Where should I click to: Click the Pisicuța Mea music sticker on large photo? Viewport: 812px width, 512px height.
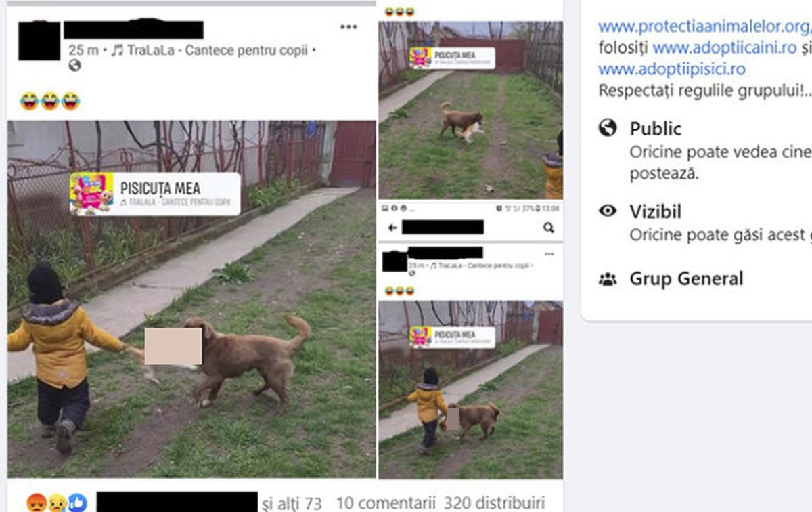click(x=155, y=194)
